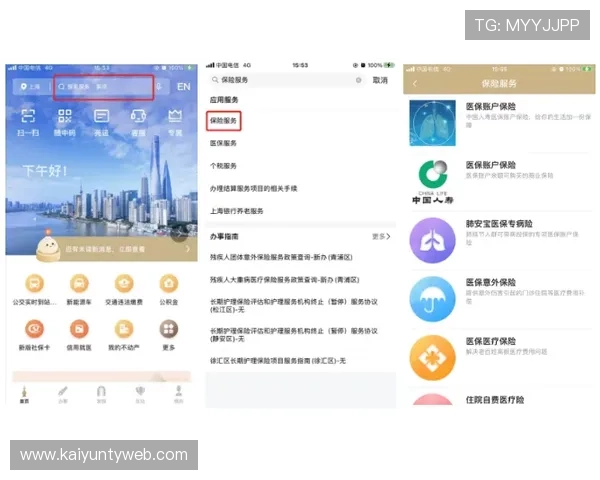Open 肺安宝医保专病险 purple lungs icon
The height and width of the screenshot is (480, 600).
[432, 240]
